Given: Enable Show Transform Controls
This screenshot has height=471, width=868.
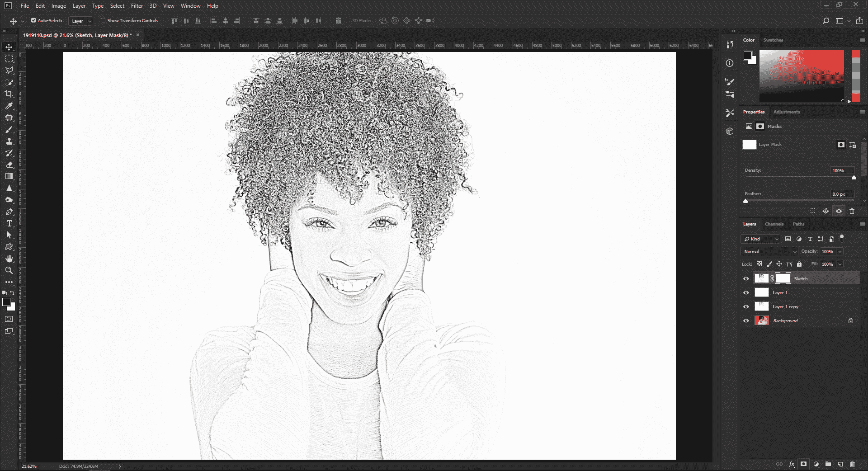Looking at the screenshot, I should 103,20.
